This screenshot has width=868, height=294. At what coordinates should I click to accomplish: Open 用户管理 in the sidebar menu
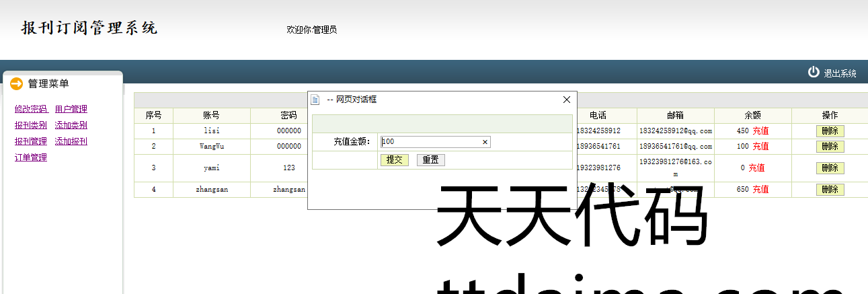click(x=71, y=109)
